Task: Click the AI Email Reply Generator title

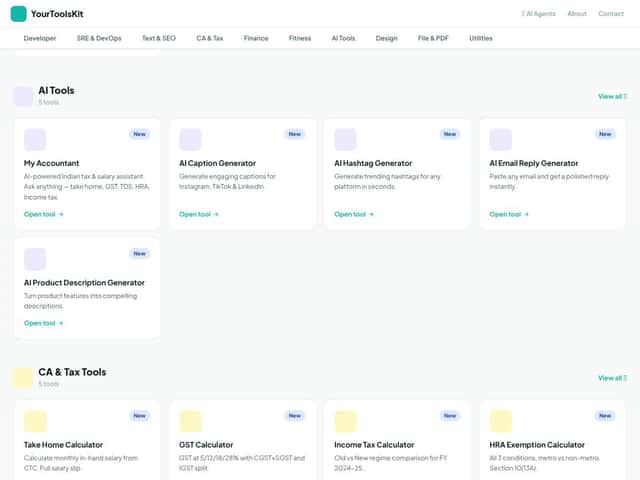Action: tap(534, 163)
